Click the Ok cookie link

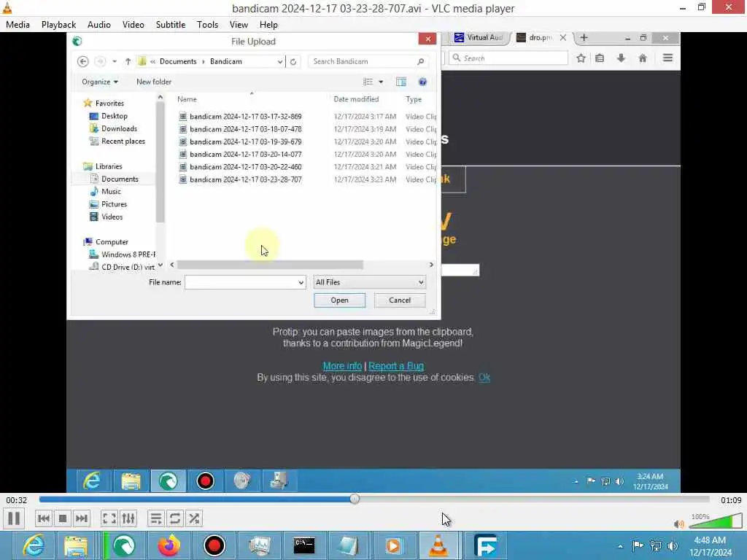point(484,377)
